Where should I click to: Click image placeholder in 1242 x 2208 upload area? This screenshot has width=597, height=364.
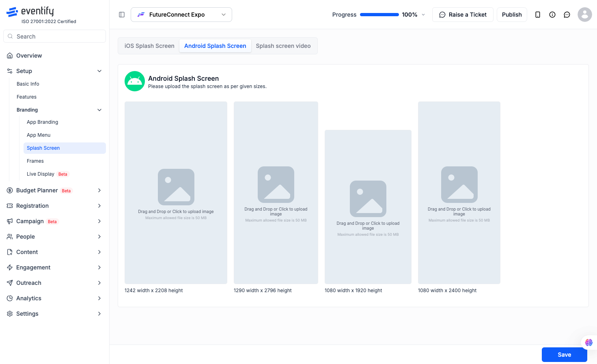point(176,187)
